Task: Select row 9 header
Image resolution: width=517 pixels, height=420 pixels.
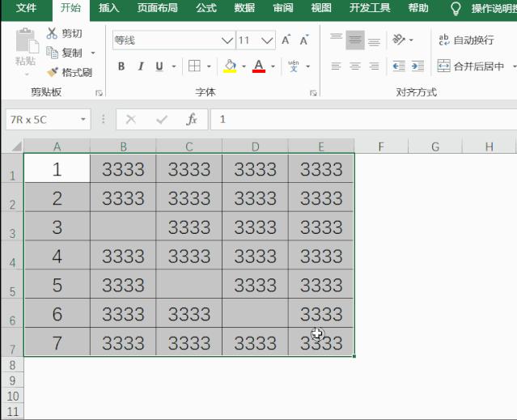Action: 12,380
